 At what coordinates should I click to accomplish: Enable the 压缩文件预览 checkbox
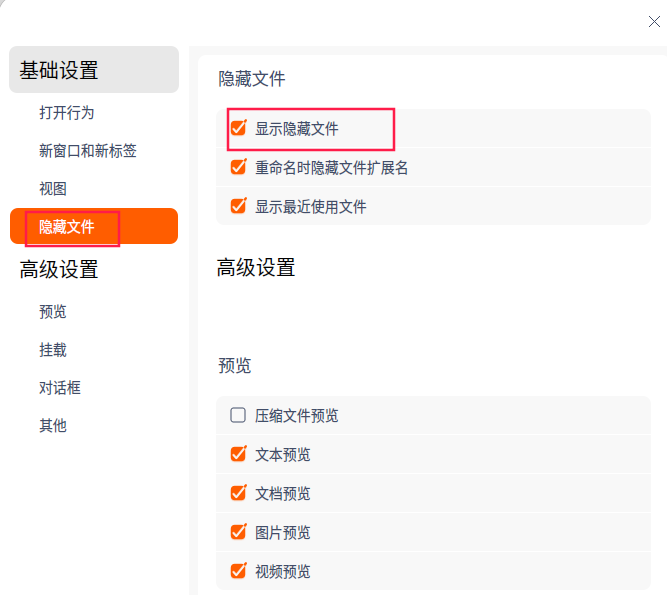click(x=238, y=415)
